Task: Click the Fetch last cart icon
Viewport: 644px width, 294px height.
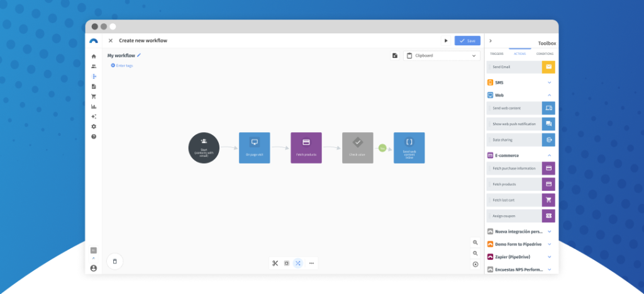Action: tap(548, 200)
